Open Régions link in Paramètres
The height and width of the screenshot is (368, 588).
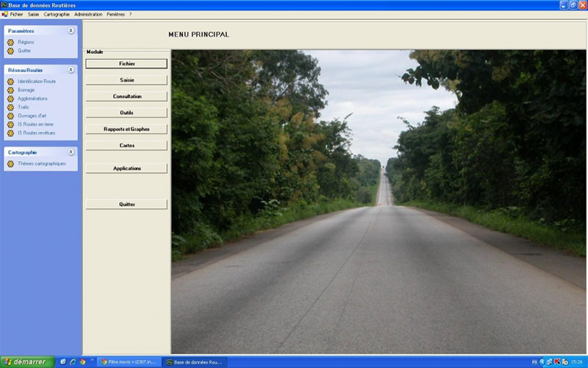click(x=26, y=42)
